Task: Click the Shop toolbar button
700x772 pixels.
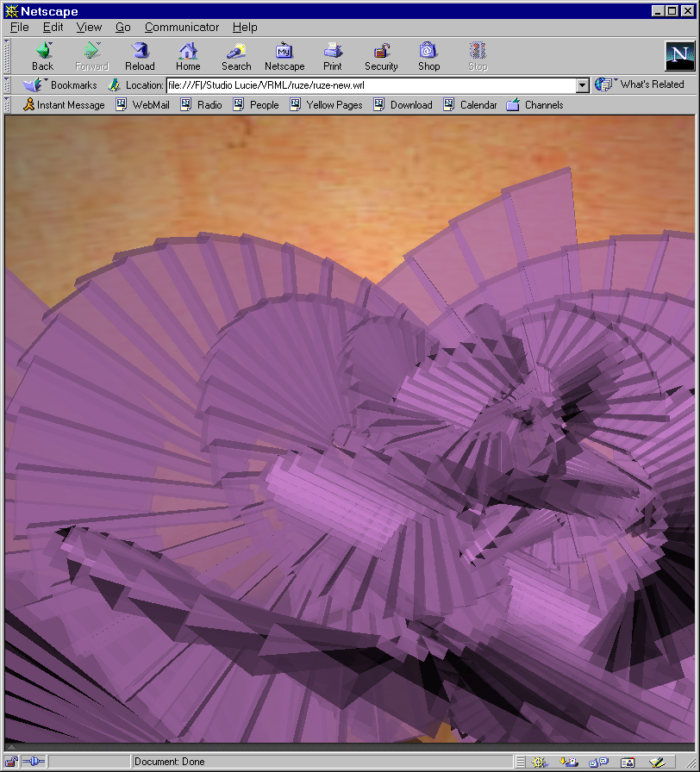Action: point(428,57)
